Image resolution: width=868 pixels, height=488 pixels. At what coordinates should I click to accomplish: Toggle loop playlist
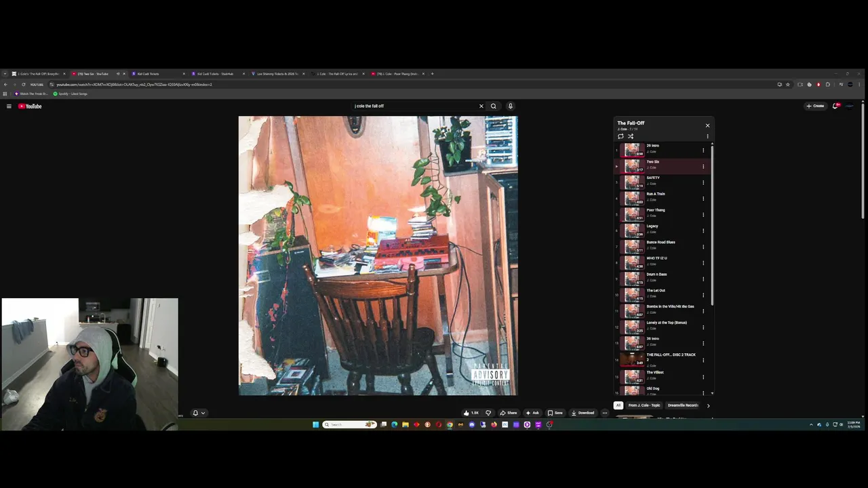tap(620, 136)
